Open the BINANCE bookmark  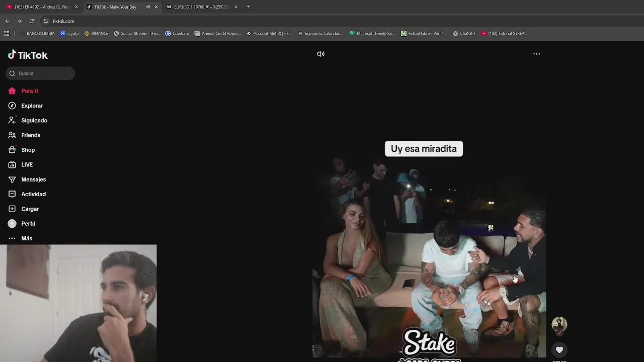(96, 34)
